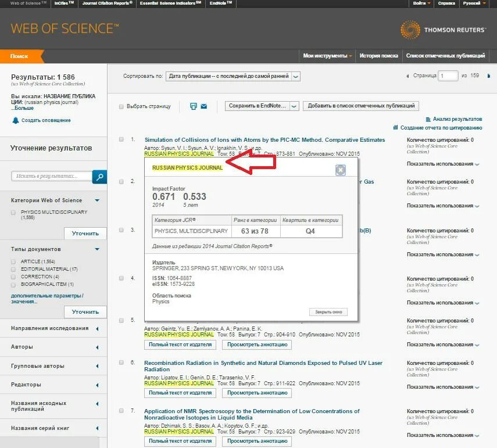Click Закрыть окно button in popup
Image resolution: width=497 pixels, height=448 pixels.
328,312
